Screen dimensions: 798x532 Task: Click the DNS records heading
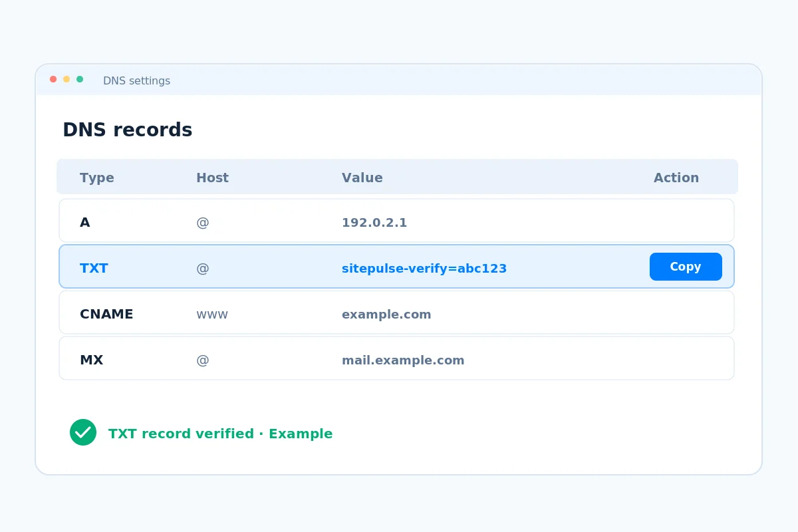tap(128, 130)
